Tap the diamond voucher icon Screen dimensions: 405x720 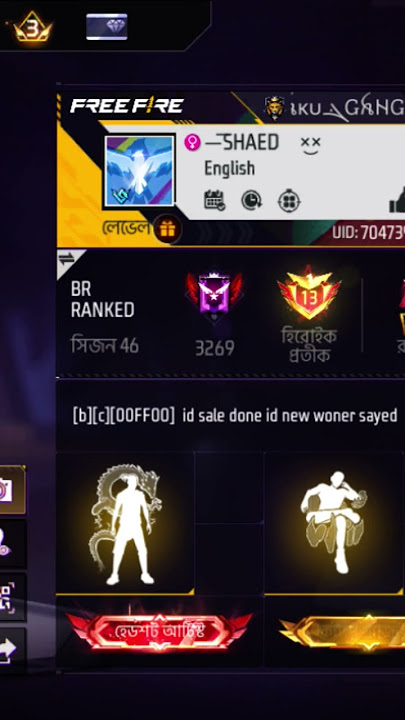107,27
